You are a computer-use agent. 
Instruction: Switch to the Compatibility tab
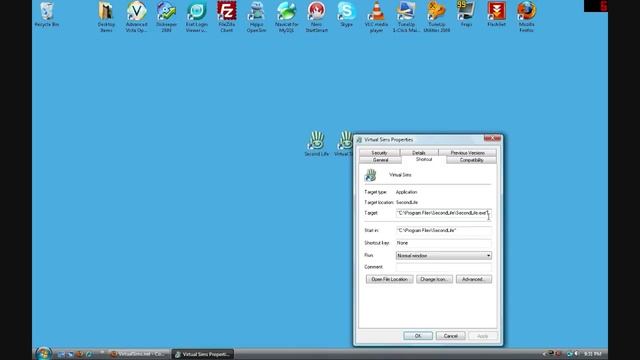[471, 160]
